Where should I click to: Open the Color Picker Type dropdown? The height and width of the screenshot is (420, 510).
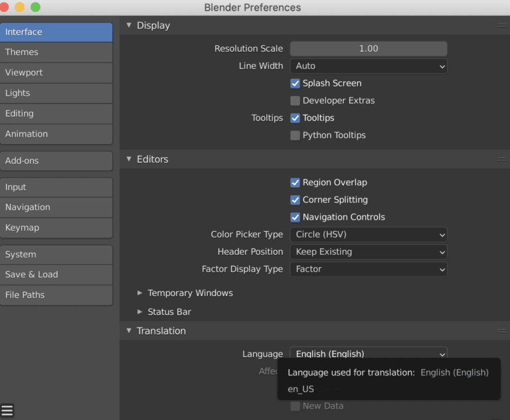[369, 235]
